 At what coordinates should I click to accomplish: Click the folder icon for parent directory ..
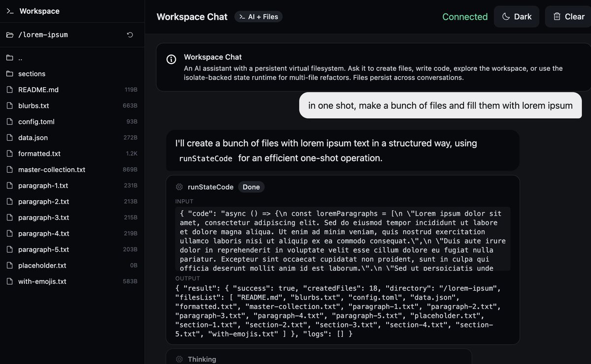10,58
